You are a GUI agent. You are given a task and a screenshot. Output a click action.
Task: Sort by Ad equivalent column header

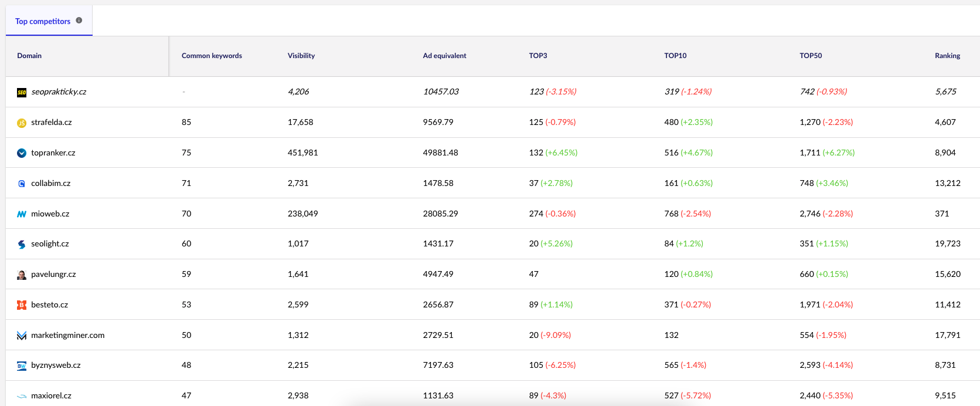[x=445, y=56]
